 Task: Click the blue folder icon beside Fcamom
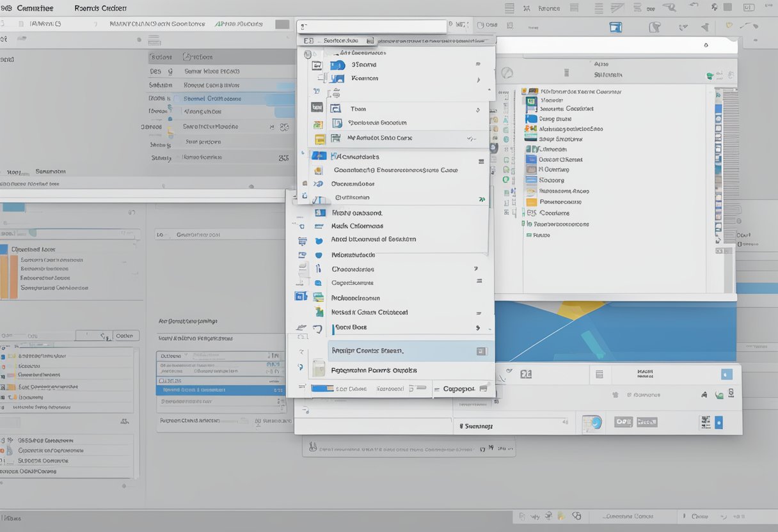point(337,79)
